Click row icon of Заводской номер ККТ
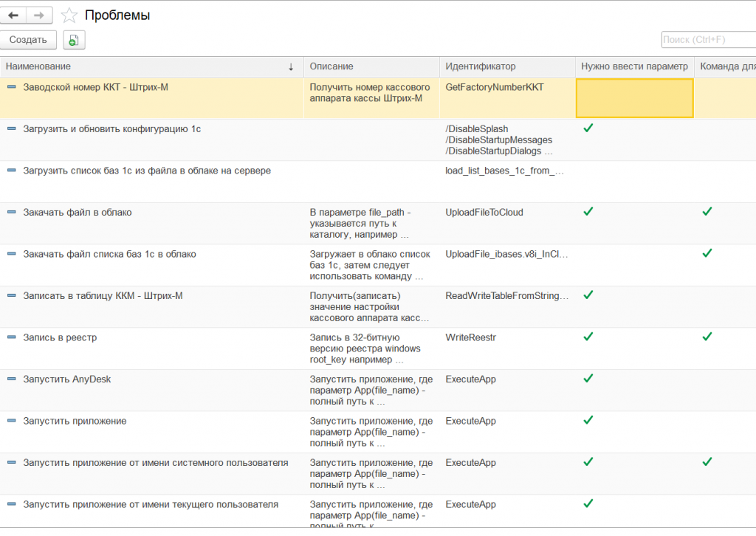 pos(11,87)
